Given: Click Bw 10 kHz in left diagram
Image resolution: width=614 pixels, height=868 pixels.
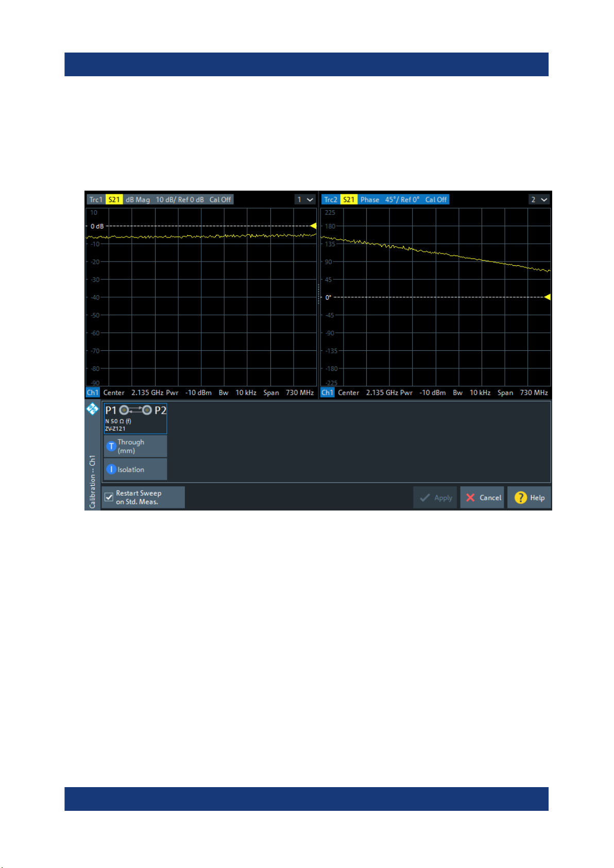Looking at the screenshot, I should 237,393.
